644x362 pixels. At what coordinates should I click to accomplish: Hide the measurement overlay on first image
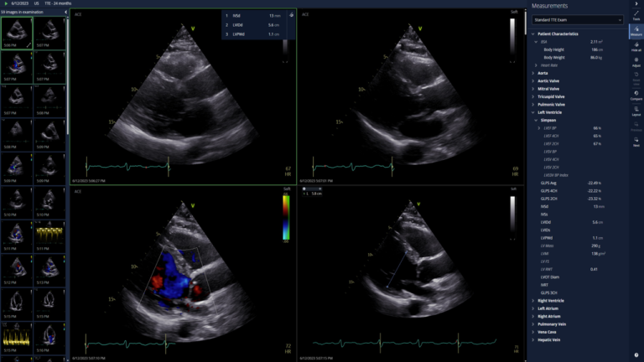(290, 14)
